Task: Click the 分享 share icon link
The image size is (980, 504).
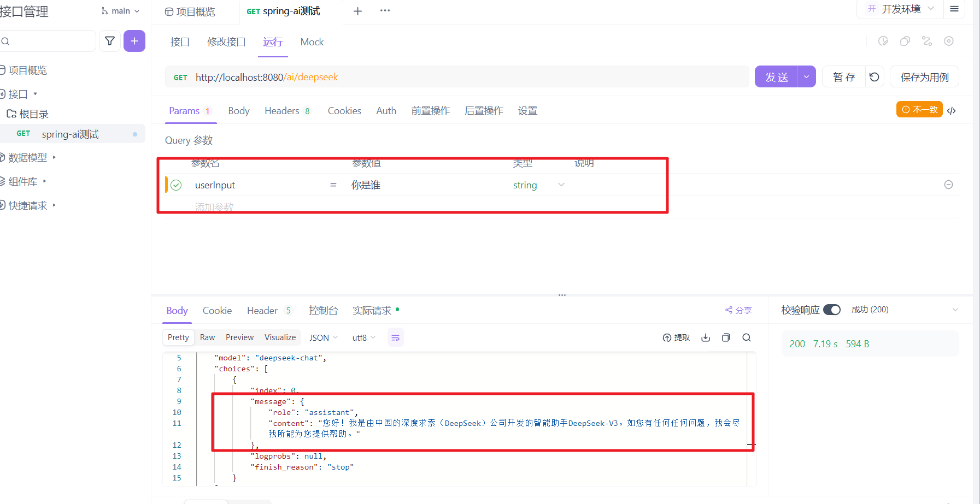Action: (x=738, y=310)
